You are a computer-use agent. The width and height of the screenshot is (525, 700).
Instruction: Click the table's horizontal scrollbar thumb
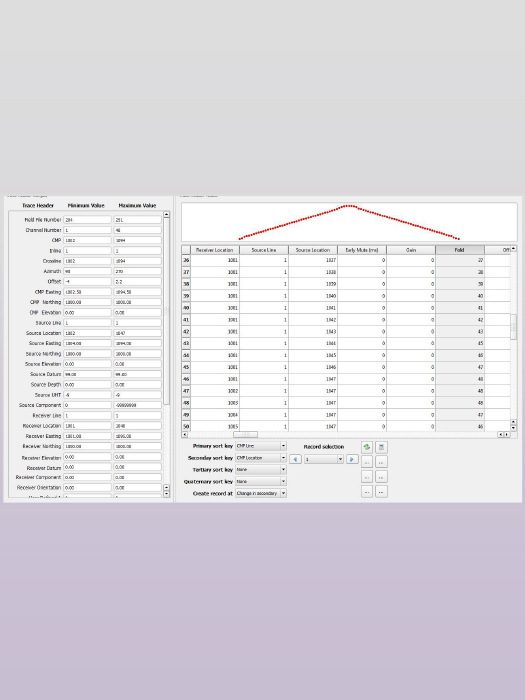(x=245, y=434)
